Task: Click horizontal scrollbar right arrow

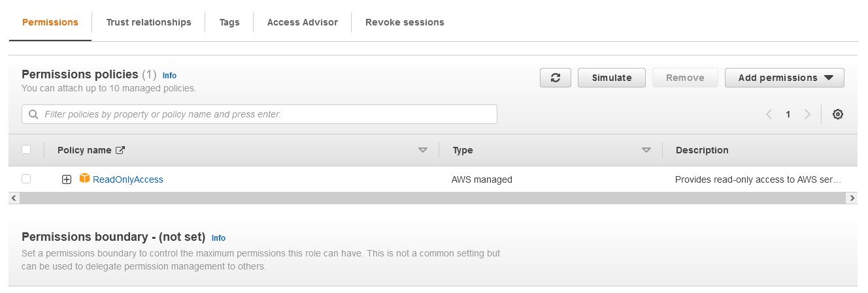Action: pyautogui.click(x=851, y=197)
